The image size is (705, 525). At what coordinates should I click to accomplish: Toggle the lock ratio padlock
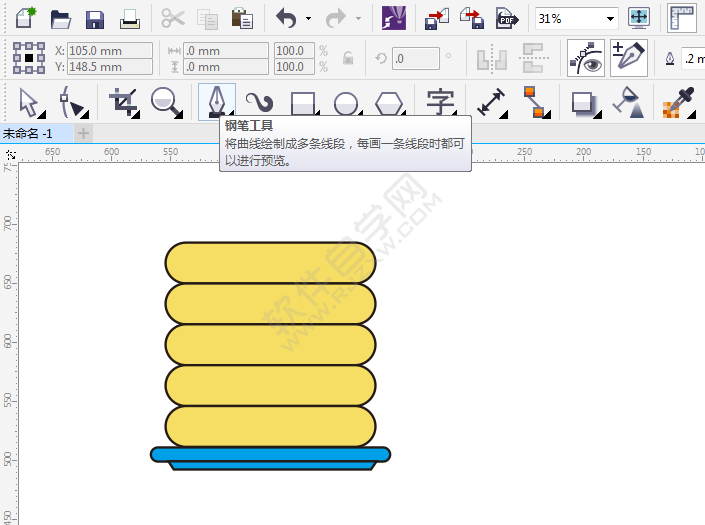[348, 59]
